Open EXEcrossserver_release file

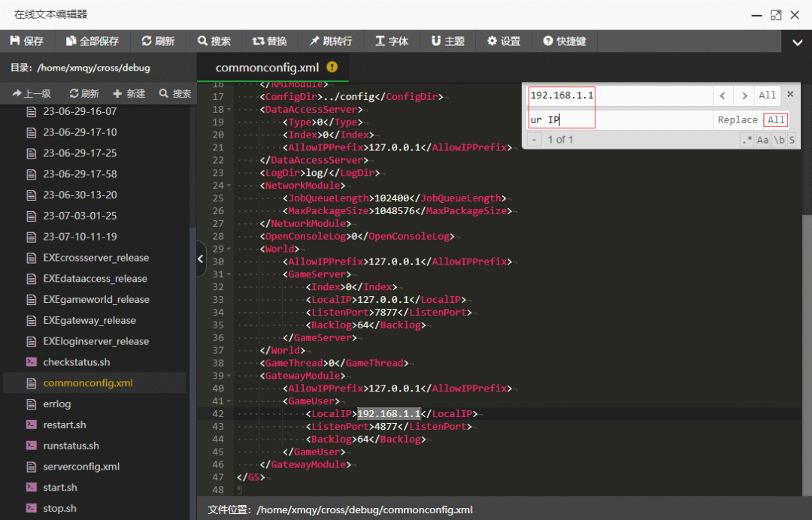point(94,258)
